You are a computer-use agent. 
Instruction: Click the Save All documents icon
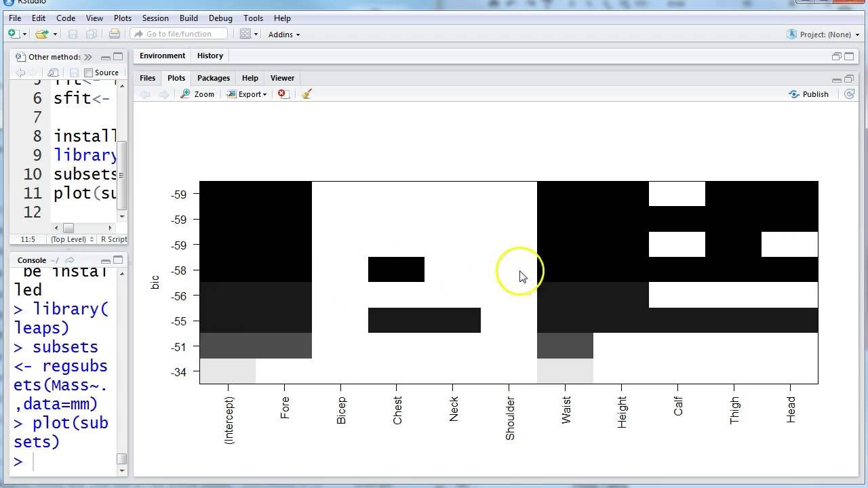pyautogui.click(x=91, y=34)
